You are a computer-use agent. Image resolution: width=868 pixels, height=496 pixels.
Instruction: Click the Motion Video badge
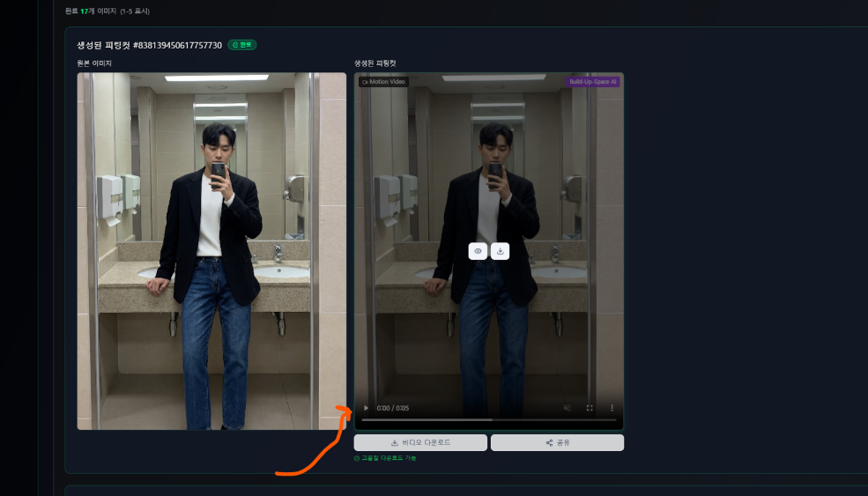(383, 81)
